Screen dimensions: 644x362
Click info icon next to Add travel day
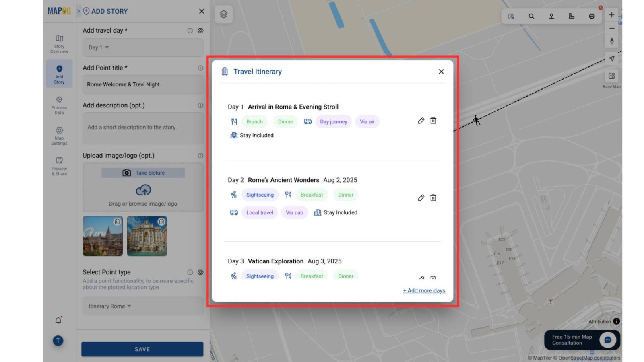point(190,31)
